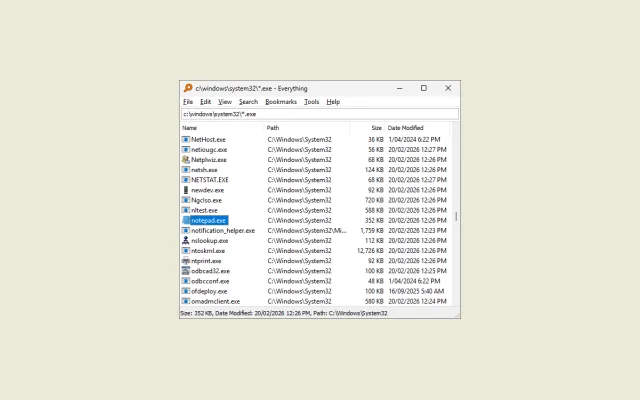Click the ofdeploy.exe file icon
The width and height of the screenshot is (640, 400).
click(186, 291)
